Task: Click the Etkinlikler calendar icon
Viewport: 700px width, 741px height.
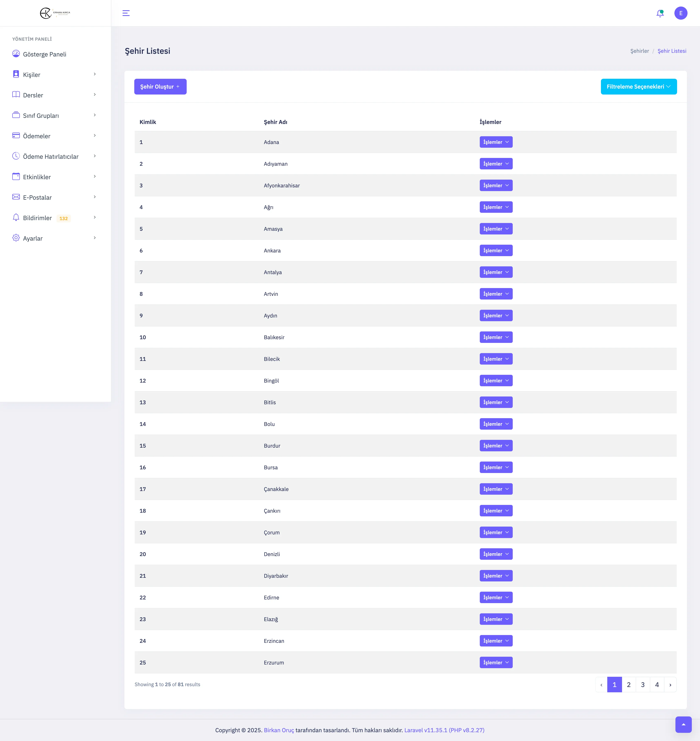Action: 16,176
